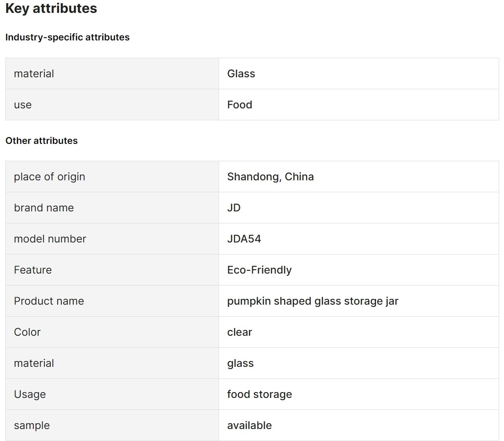Click the Shandong, China origin value

tap(270, 177)
